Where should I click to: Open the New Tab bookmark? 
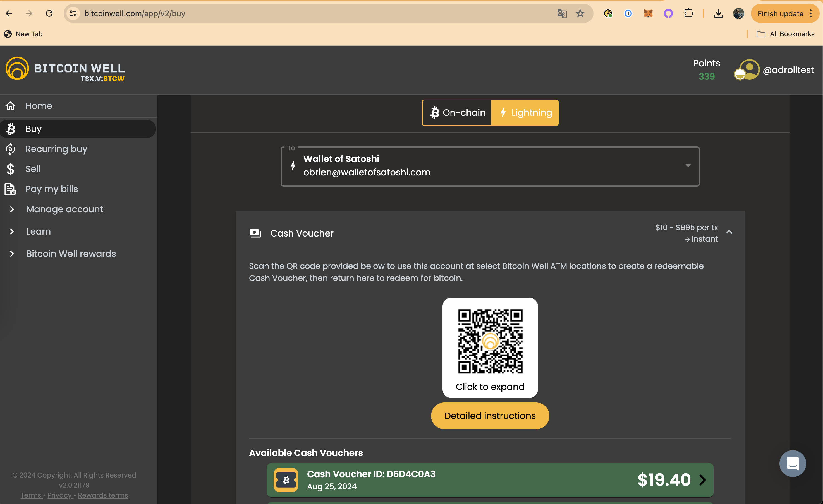[23, 34]
